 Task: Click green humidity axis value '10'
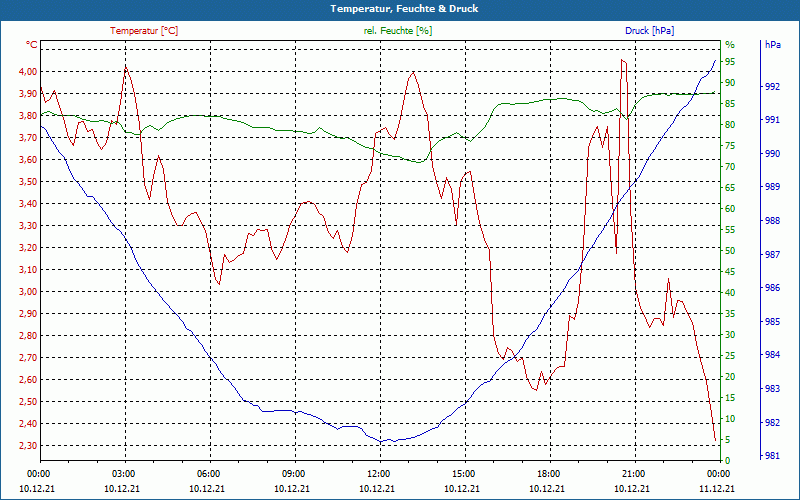(x=730, y=419)
